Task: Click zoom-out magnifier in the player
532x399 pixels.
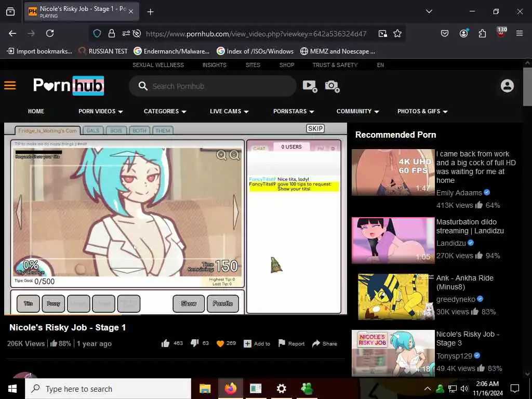Action: [x=234, y=155]
